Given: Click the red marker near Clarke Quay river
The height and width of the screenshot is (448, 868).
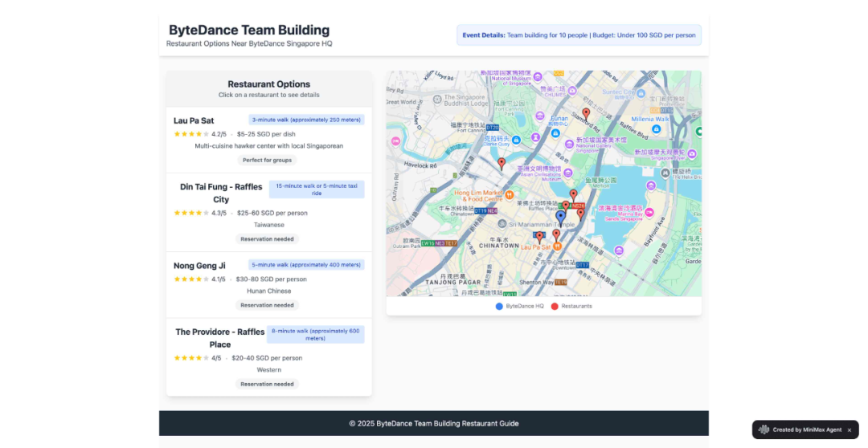Looking at the screenshot, I should pyautogui.click(x=502, y=164).
